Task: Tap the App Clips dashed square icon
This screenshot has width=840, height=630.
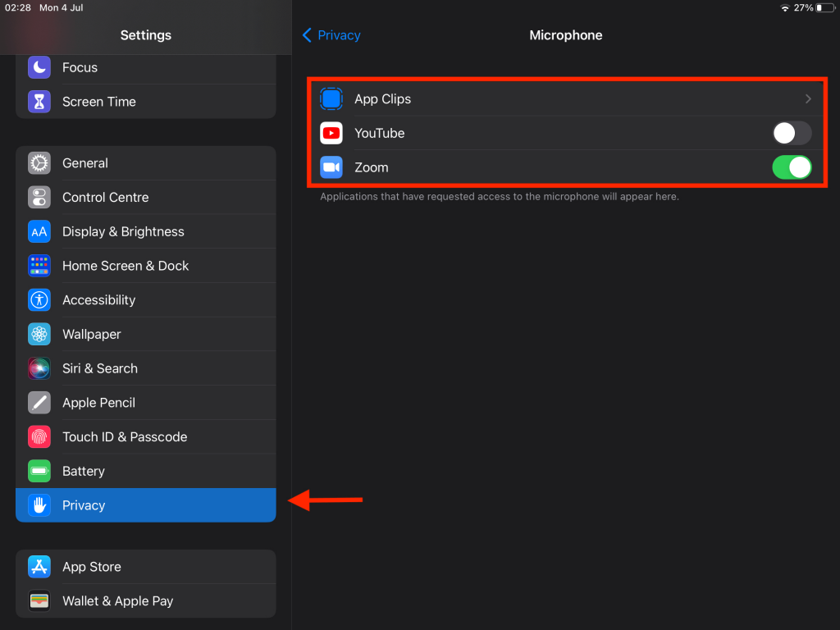Action: [x=331, y=99]
